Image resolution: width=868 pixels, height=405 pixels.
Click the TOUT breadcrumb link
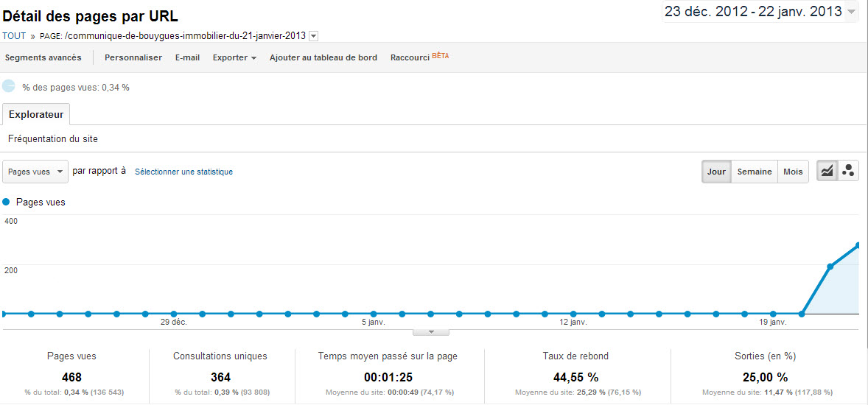point(14,36)
